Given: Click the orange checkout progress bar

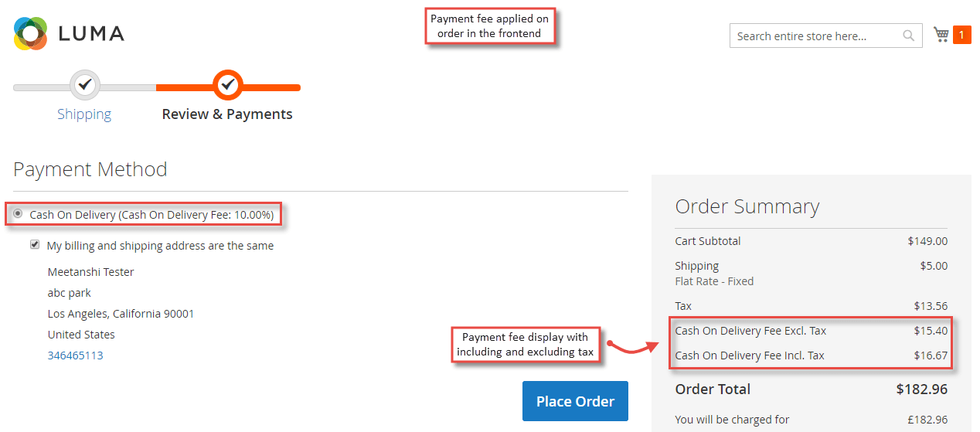Looking at the screenshot, I should click(x=228, y=87).
